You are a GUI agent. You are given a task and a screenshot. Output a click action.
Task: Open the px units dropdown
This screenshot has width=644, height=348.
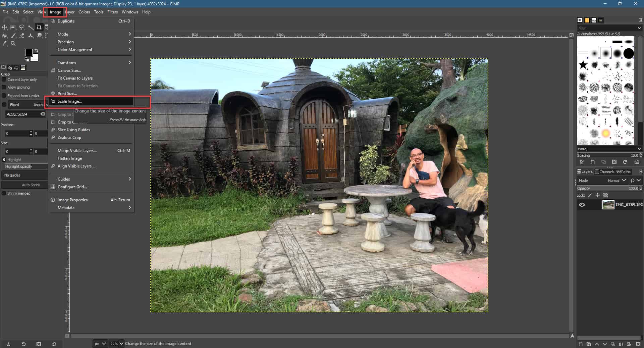pos(100,344)
